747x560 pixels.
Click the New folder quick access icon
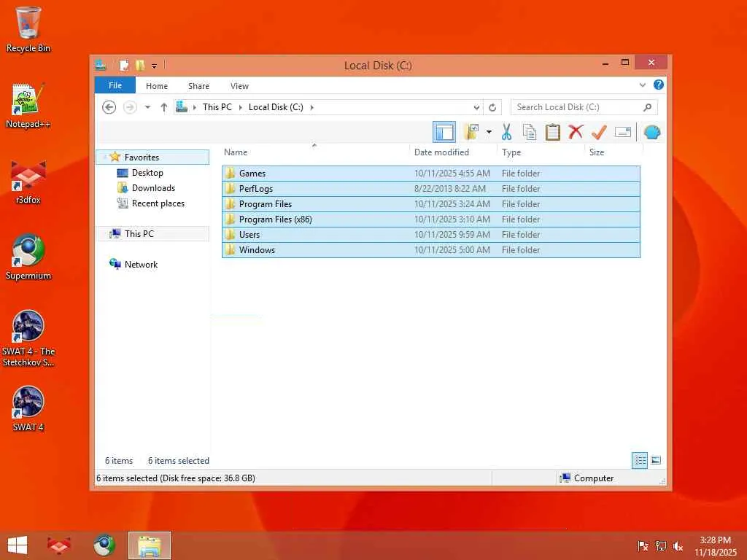pos(140,65)
